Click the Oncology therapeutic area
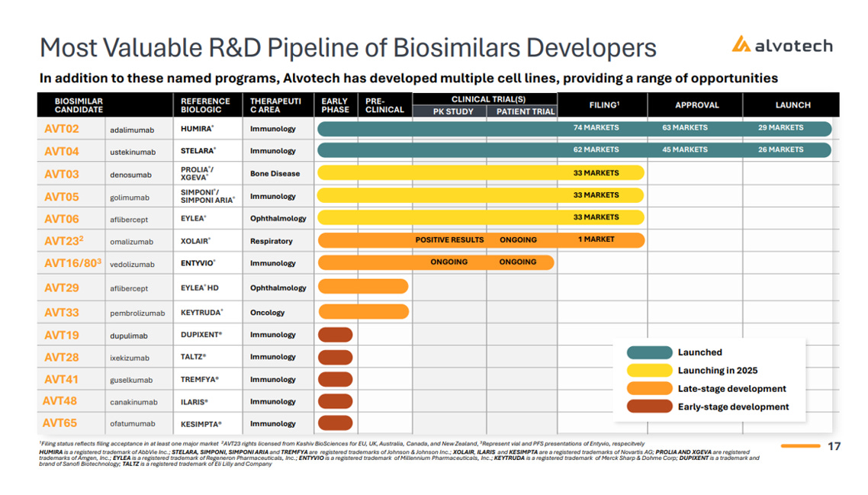This screenshot has height=495, width=868. pyautogui.click(x=268, y=313)
